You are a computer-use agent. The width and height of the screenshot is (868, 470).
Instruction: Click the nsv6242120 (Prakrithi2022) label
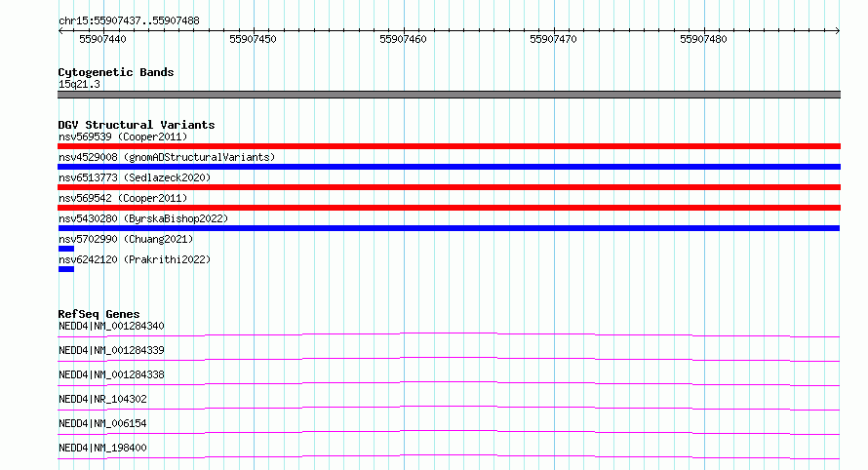click(135, 259)
